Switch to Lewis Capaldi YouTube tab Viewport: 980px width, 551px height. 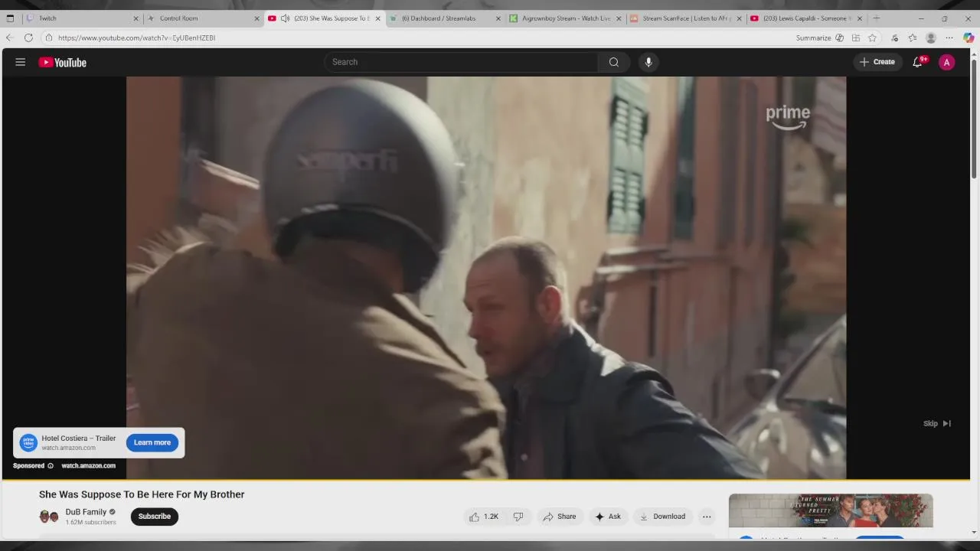(805, 18)
